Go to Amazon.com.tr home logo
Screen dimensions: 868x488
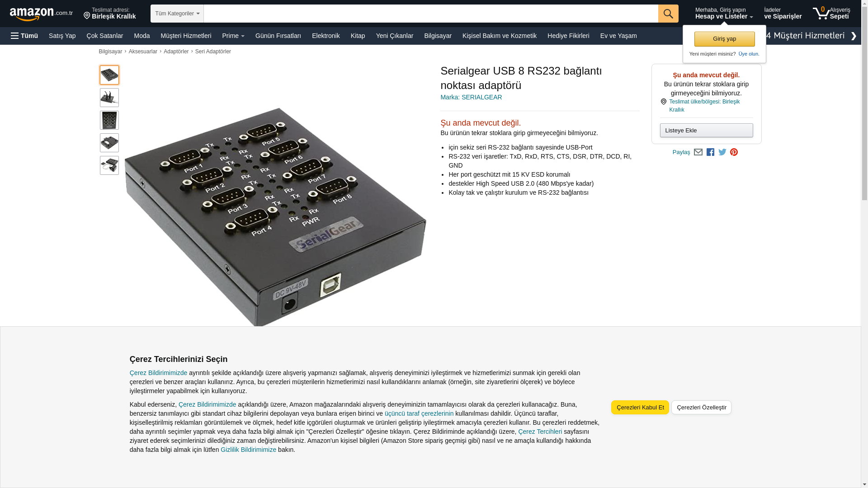click(41, 14)
